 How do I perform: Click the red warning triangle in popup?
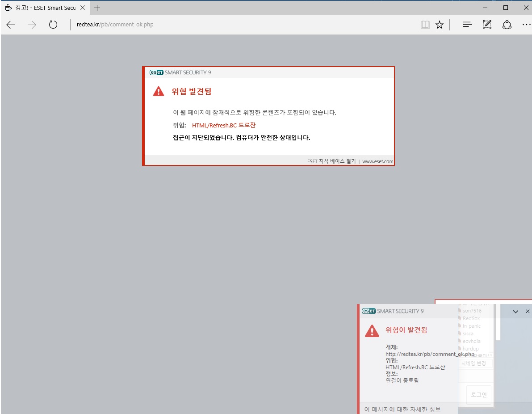tap(372, 331)
